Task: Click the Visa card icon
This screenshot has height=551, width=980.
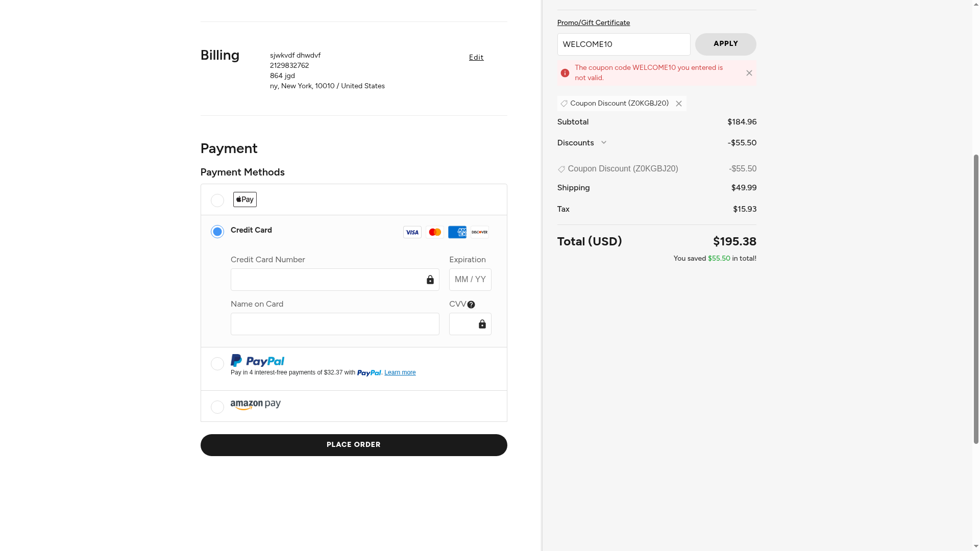Action: 412,232
